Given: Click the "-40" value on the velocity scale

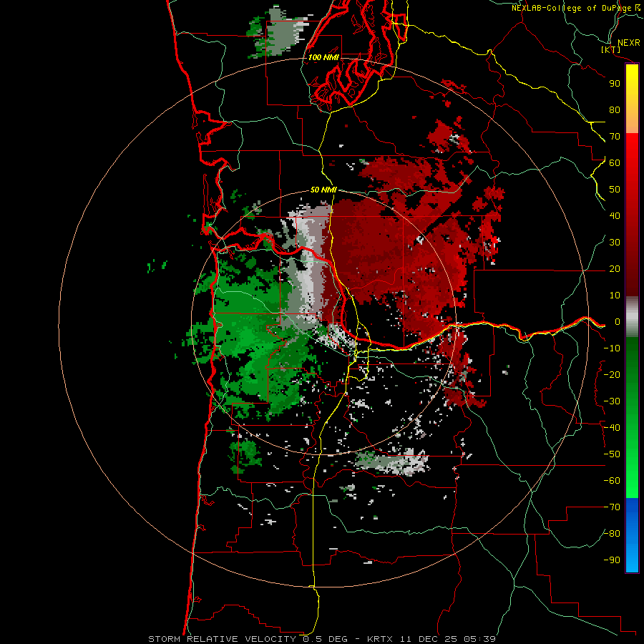Looking at the screenshot, I should 612,428.
